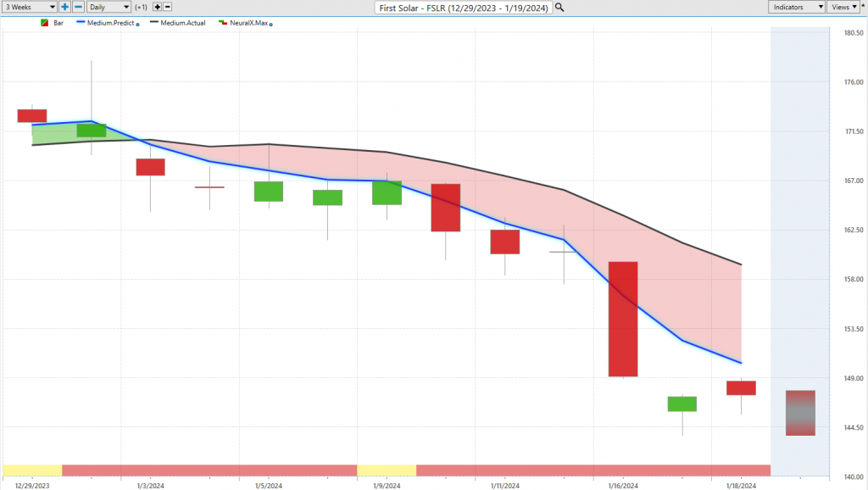Click the 1/9/2024 date axis label
The width and height of the screenshot is (868, 490).
click(387, 486)
